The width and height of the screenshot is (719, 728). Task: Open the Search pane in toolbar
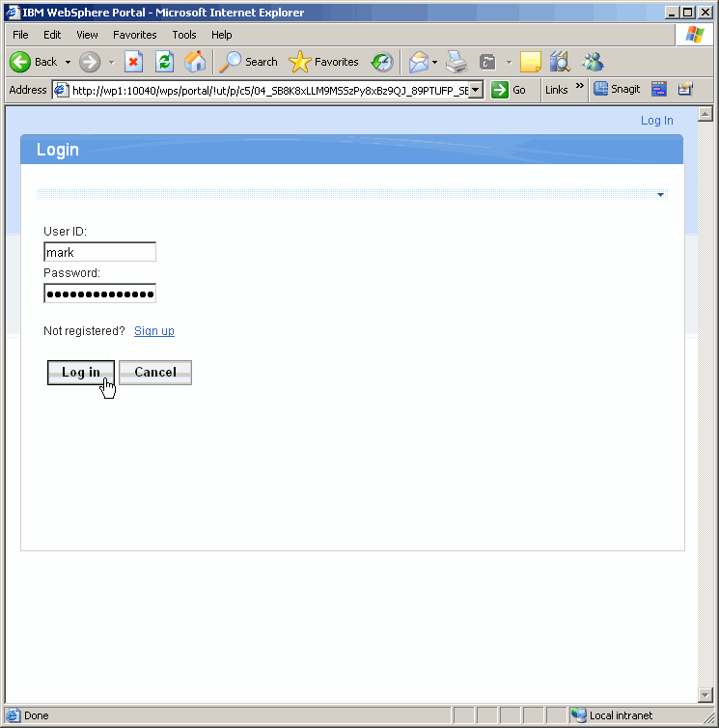[x=249, y=62]
